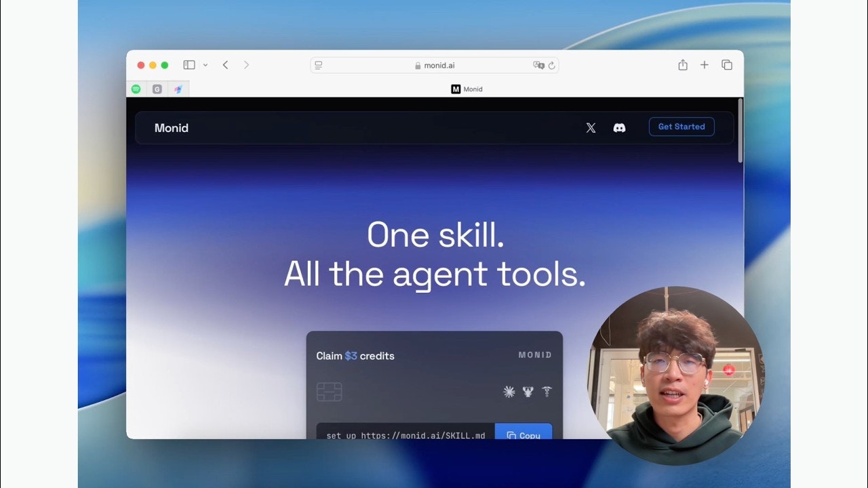
Task: Click the caduceus agent icon on card
Action: pyautogui.click(x=547, y=391)
